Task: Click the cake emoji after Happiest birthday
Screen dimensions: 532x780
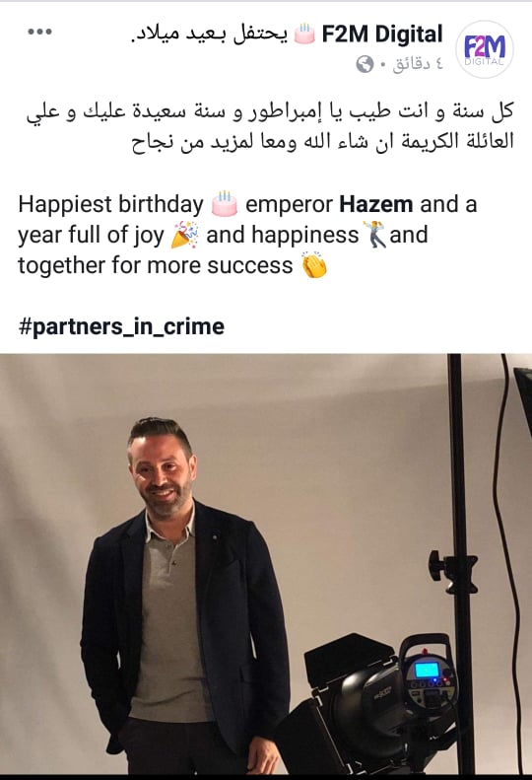Action: point(225,203)
